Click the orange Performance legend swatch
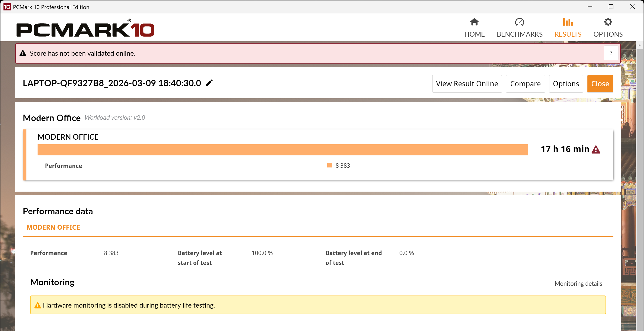644x331 pixels. (x=329, y=165)
